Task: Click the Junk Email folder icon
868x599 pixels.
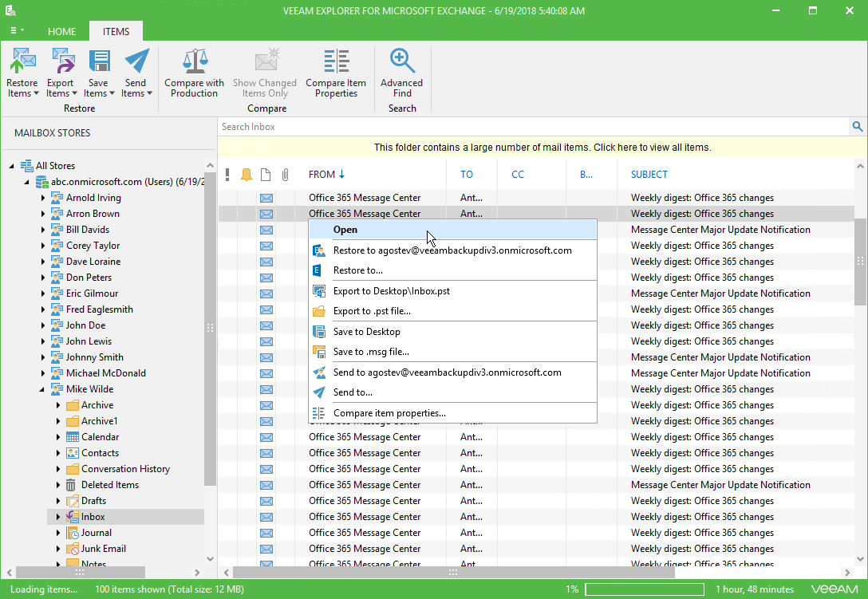Action: tap(73, 549)
